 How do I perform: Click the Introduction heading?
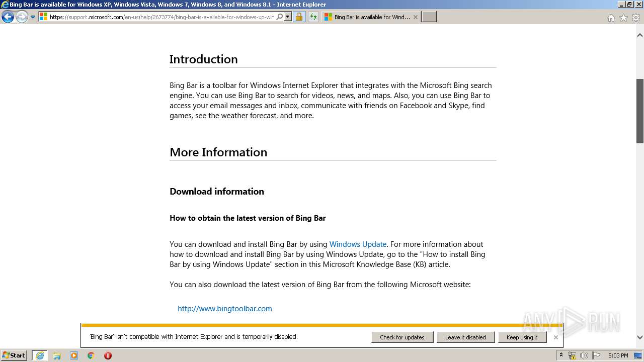(203, 59)
